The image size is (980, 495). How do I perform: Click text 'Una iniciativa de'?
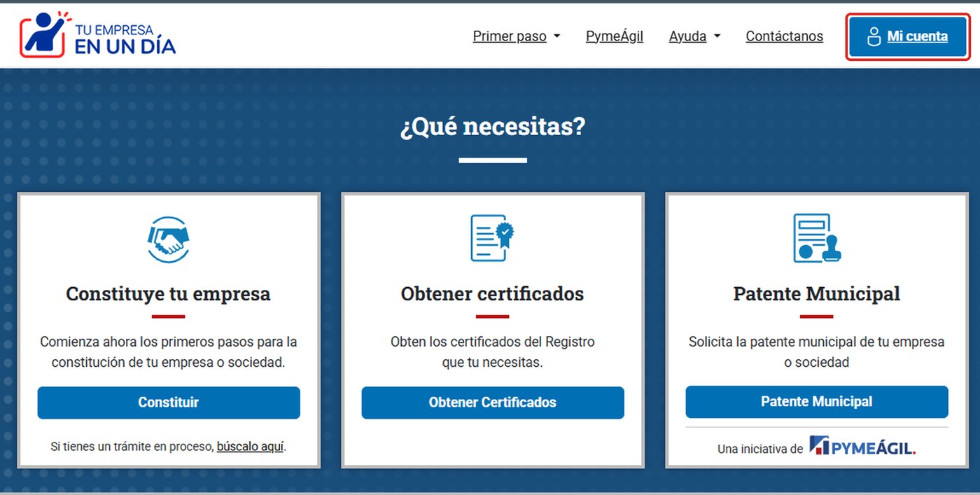tap(760, 449)
